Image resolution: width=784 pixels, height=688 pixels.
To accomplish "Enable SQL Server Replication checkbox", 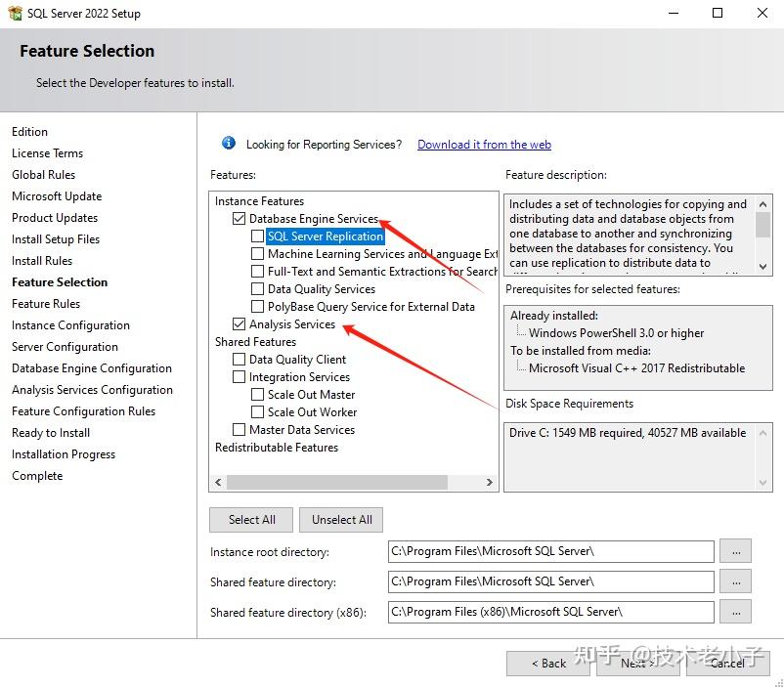I will (258, 236).
